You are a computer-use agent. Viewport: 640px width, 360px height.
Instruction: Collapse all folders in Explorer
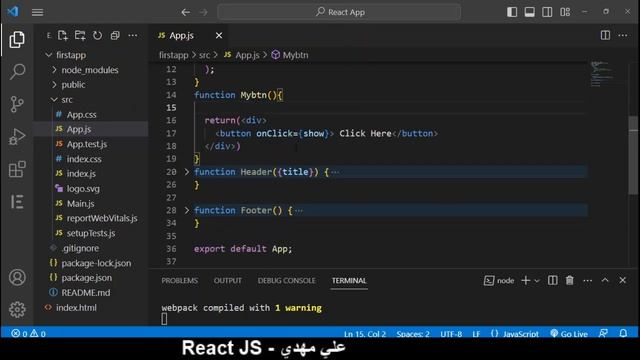point(115,36)
